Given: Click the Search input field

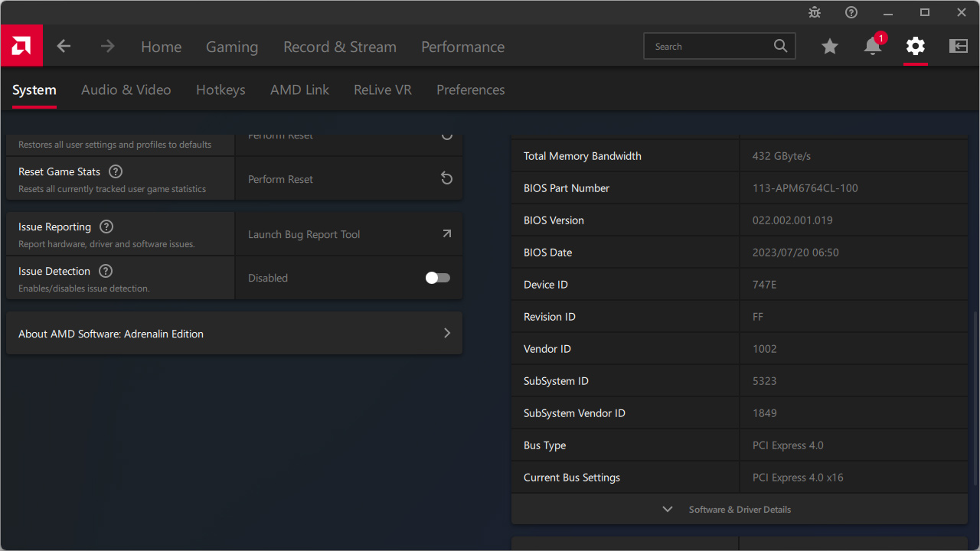Looking at the screenshot, I should tap(712, 47).
